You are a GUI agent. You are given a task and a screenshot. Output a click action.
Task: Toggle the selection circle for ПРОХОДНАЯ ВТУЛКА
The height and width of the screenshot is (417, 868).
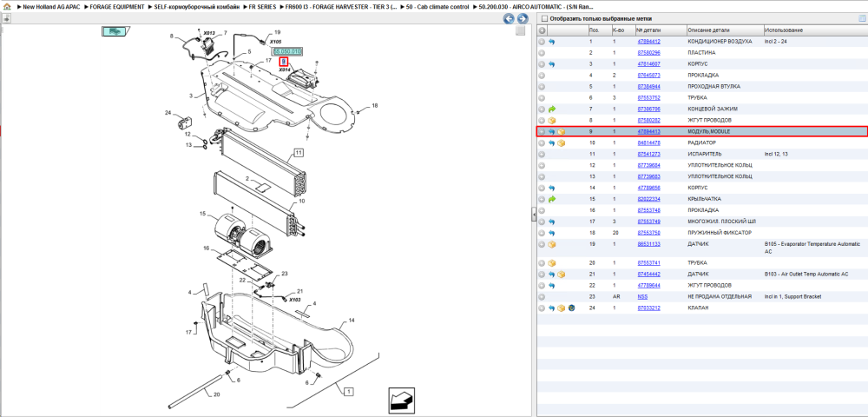click(542, 86)
